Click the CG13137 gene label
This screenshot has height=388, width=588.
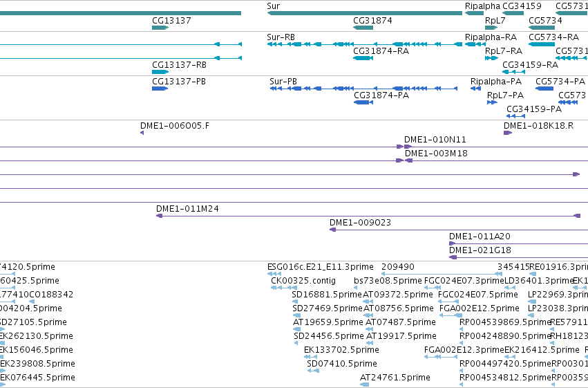coord(171,20)
